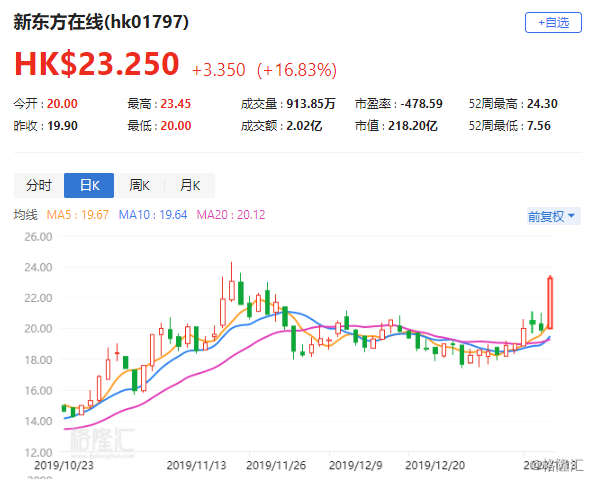Screen dimensions: 591x479
Task: Click the change value +3.350
Action: click(219, 70)
